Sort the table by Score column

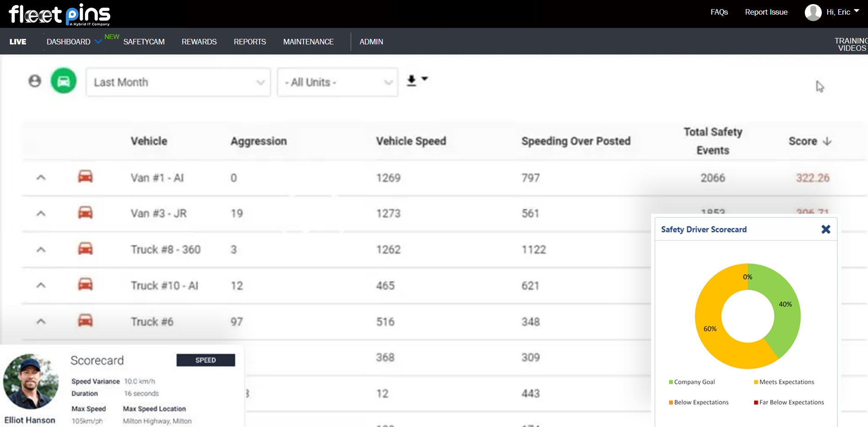pos(809,141)
